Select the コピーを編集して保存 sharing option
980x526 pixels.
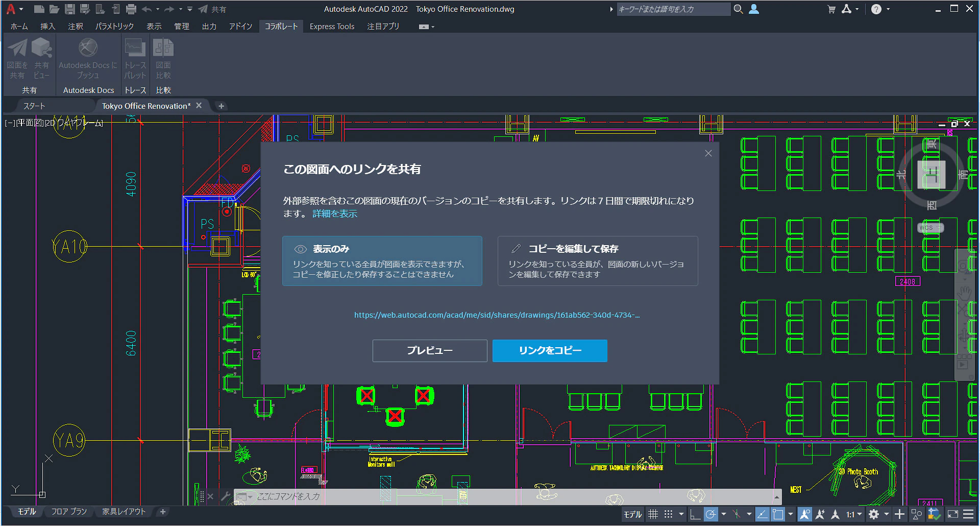(598, 261)
